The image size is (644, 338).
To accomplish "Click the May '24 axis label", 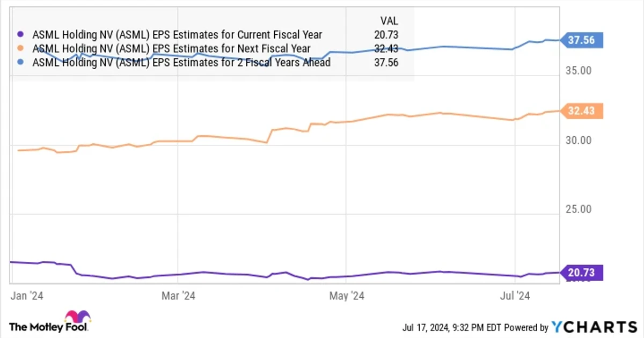I will (347, 295).
